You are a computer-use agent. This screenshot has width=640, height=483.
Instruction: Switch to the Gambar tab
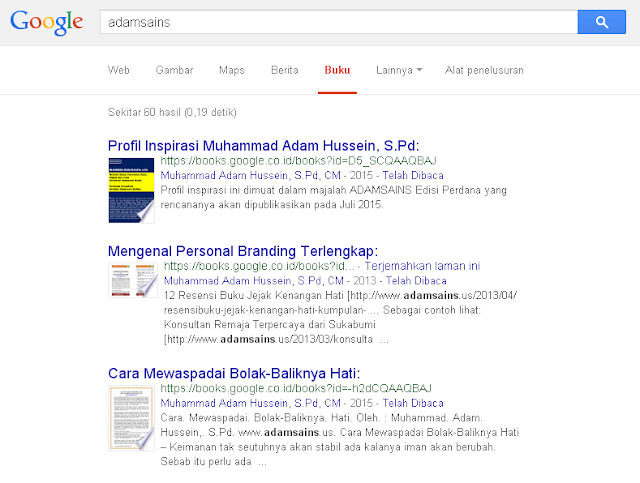point(174,70)
